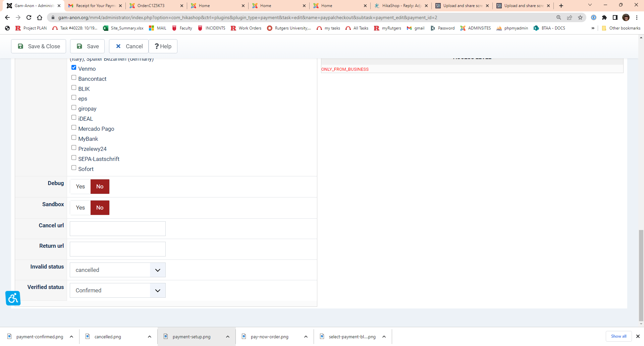The width and height of the screenshot is (644, 346).
Task: Click the page vertical scrollbar thumb
Action: (x=641, y=275)
